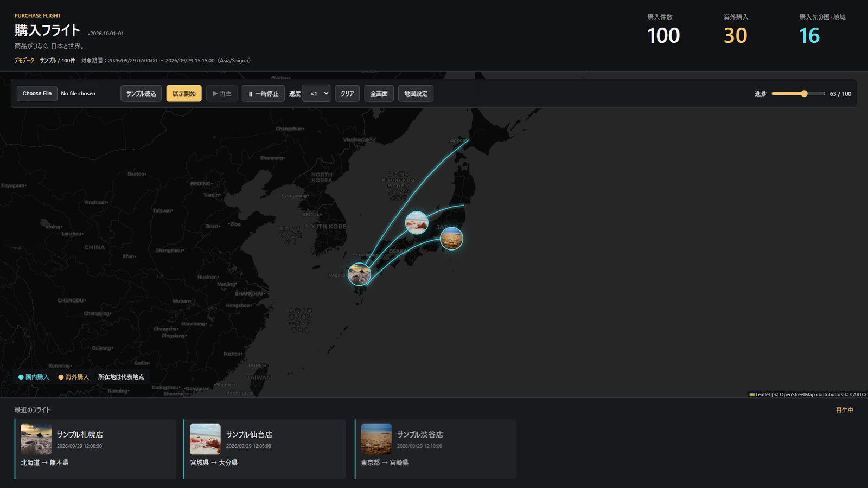Open the サンプル札幌店 flight card
Image resolution: width=868 pixels, height=488 pixels.
coord(95,449)
